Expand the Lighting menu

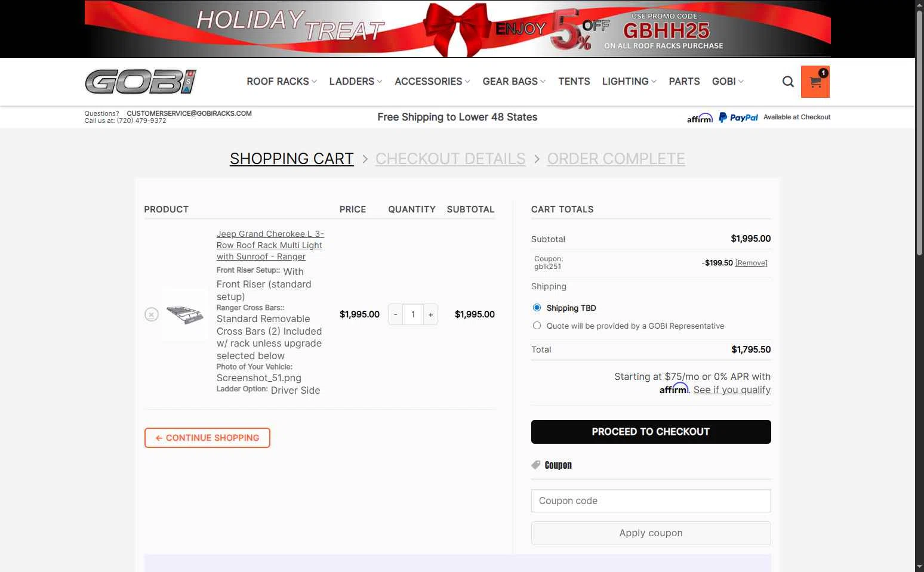pyautogui.click(x=629, y=82)
